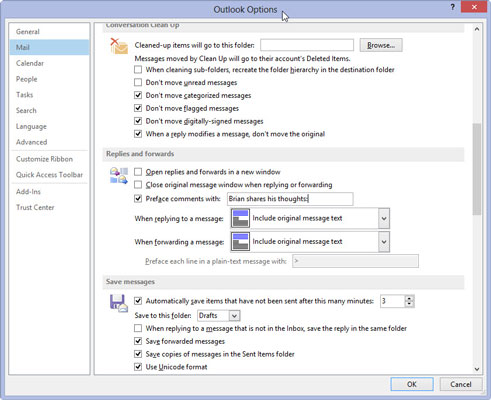
Task: Open the Language options category
Action: pyautogui.click(x=49, y=126)
